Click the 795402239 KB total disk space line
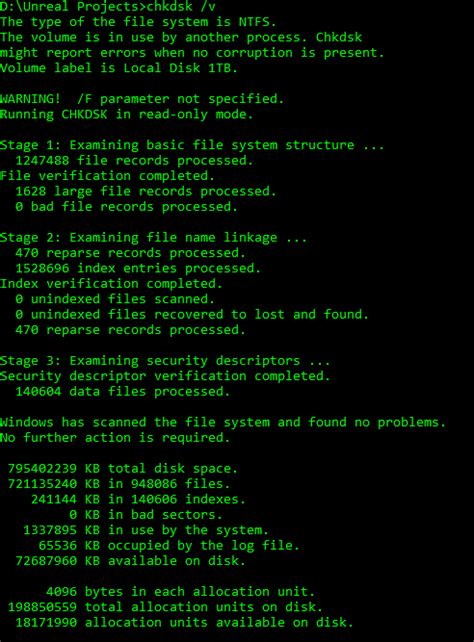 123,468
